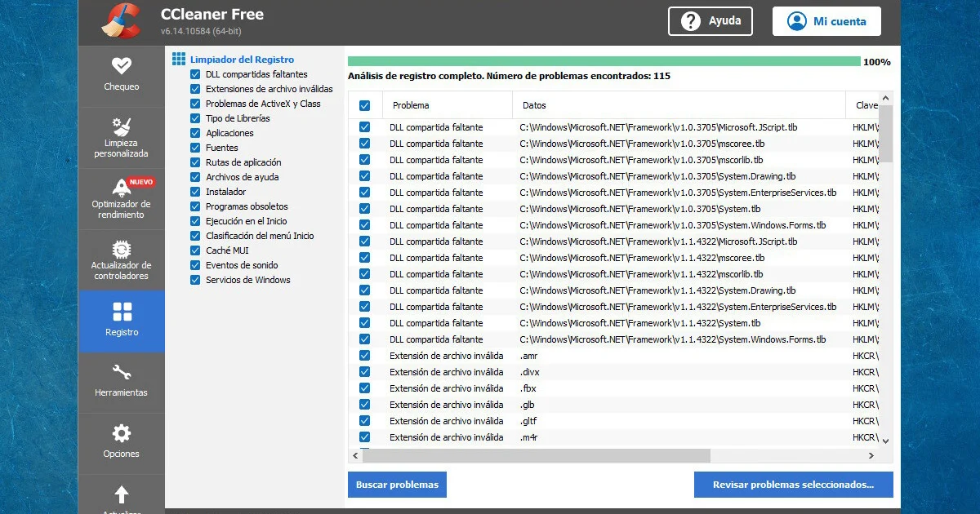Sort by Clave column header

coord(862,105)
